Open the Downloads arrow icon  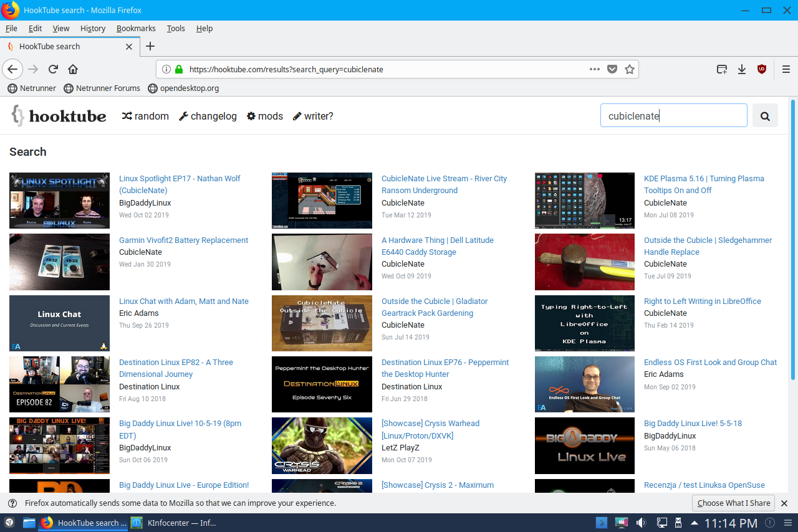[x=742, y=69]
